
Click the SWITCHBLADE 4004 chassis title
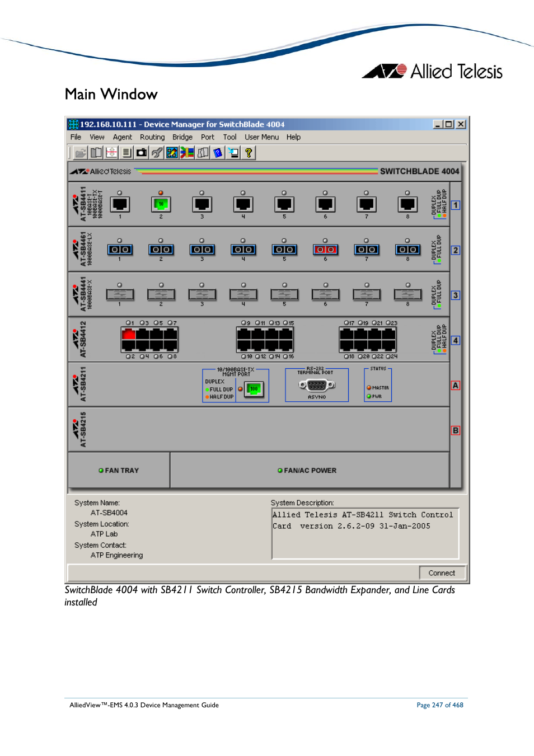click(419, 171)
